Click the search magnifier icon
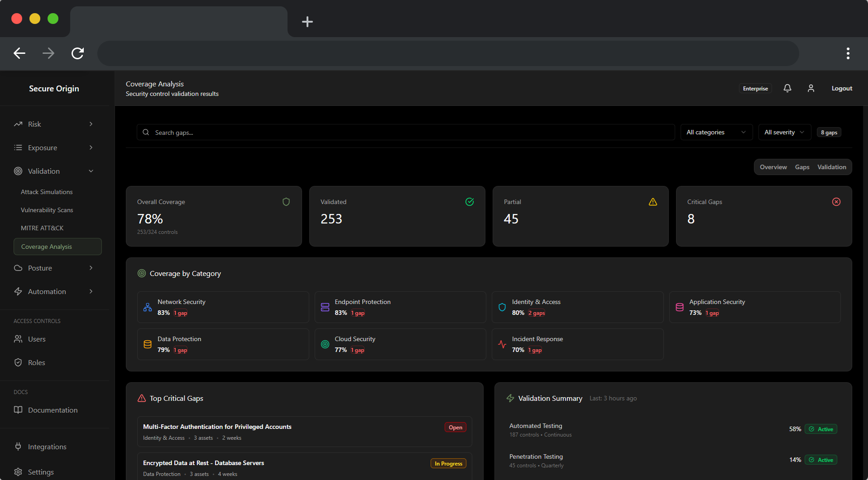 coord(146,132)
